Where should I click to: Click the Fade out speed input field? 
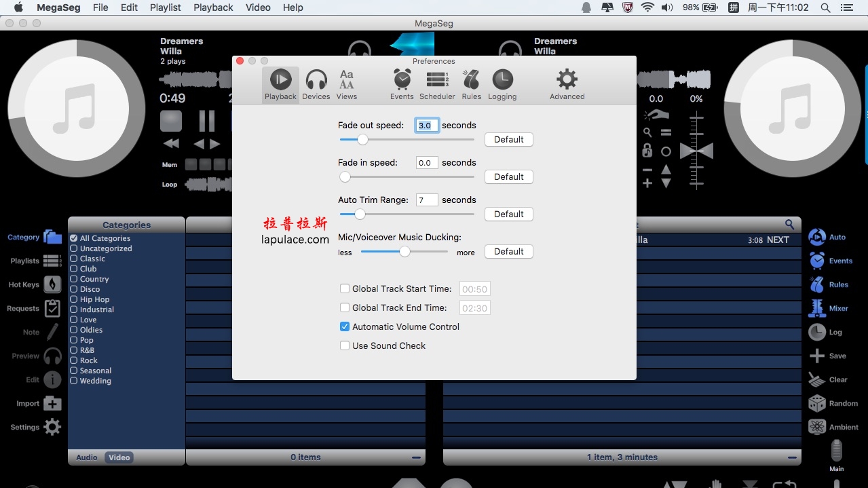coord(427,126)
